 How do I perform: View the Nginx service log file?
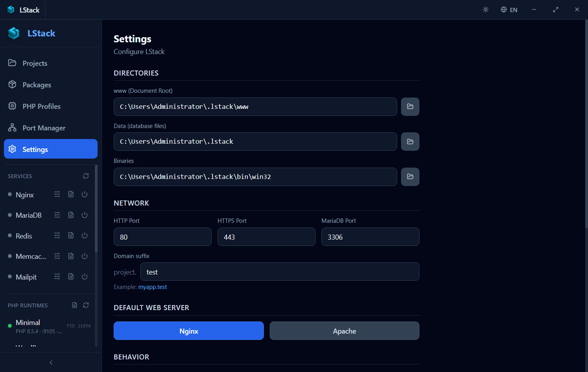click(x=71, y=194)
